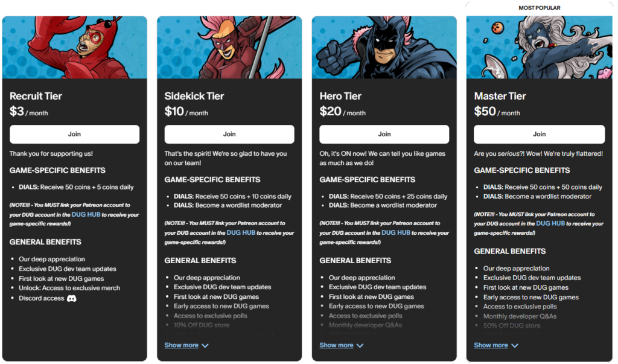Click the chevron icon beside Hero Show more
618x364 pixels.
(x=360, y=345)
